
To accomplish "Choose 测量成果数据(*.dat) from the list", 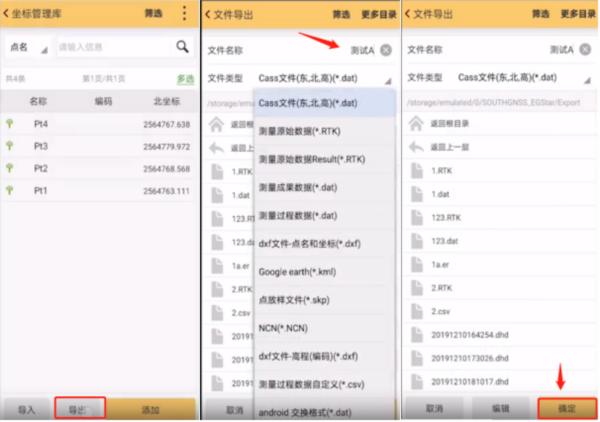I will 324,187.
